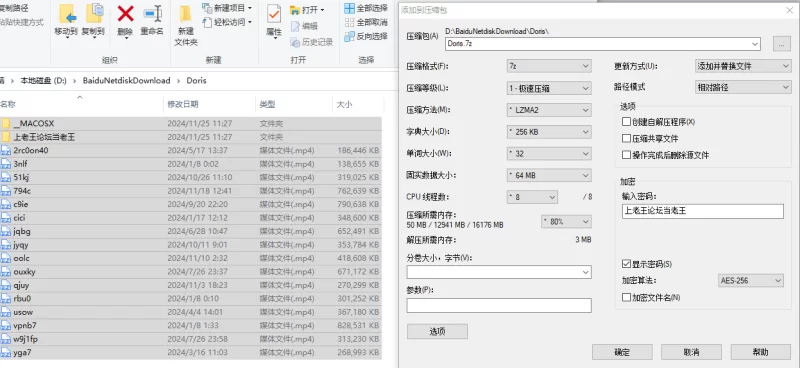Select video file cici icon
The image size is (800, 368).
(x=6, y=217)
